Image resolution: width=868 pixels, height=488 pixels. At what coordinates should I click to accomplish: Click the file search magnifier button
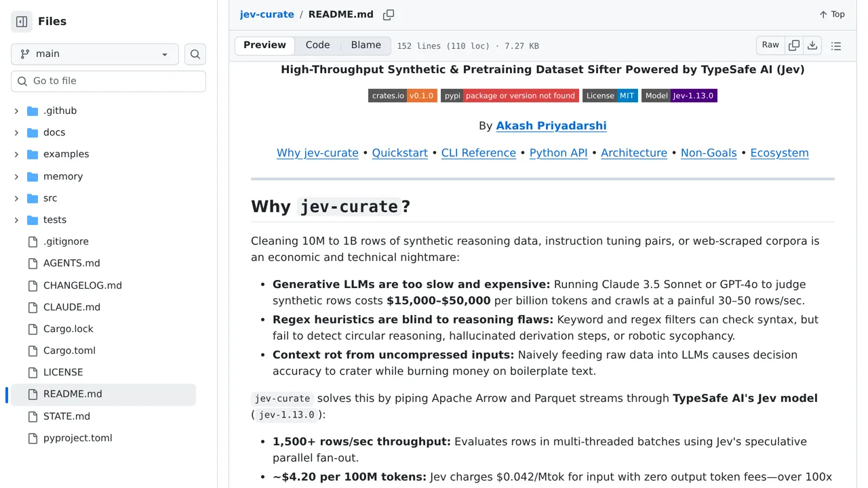195,54
